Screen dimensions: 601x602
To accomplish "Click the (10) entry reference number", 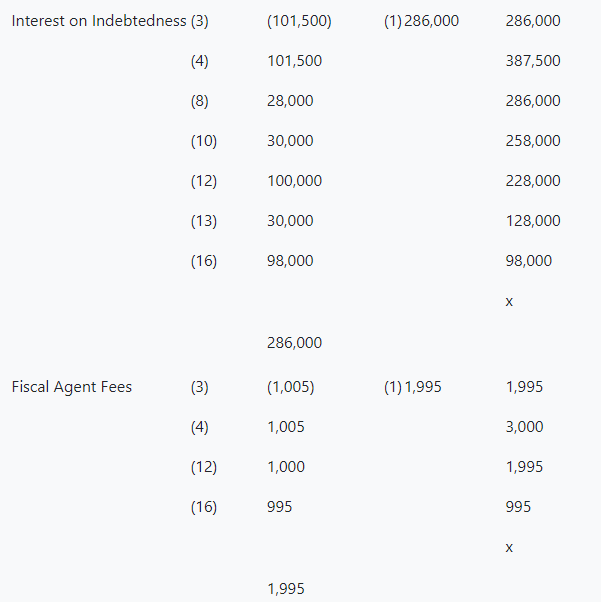I will (x=203, y=141).
